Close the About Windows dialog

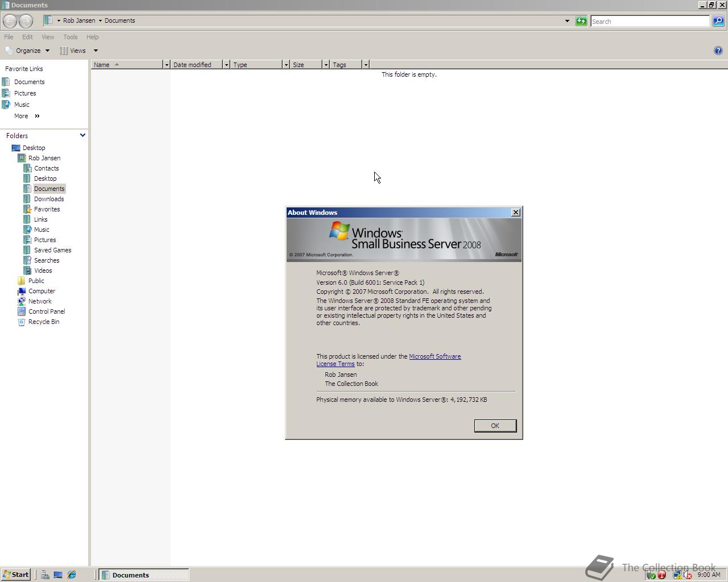click(x=516, y=213)
